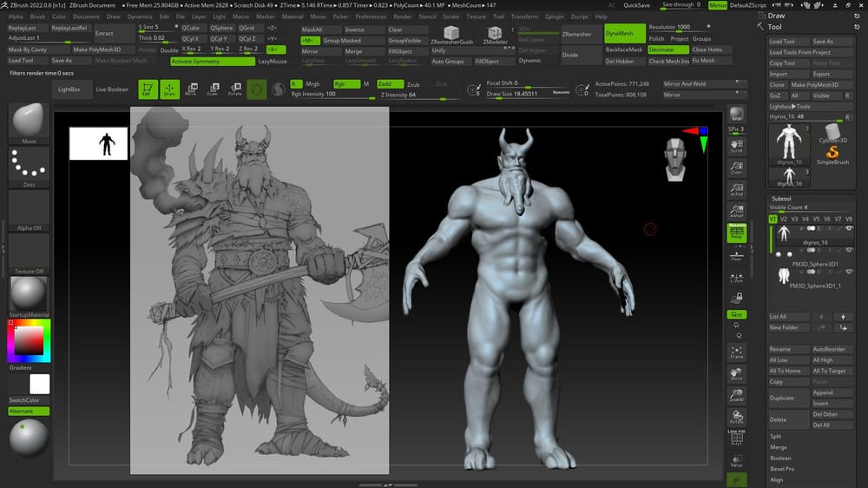Click the Draw Size S-curve icon
The height and width of the screenshot is (488, 868).
click(x=474, y=89)
